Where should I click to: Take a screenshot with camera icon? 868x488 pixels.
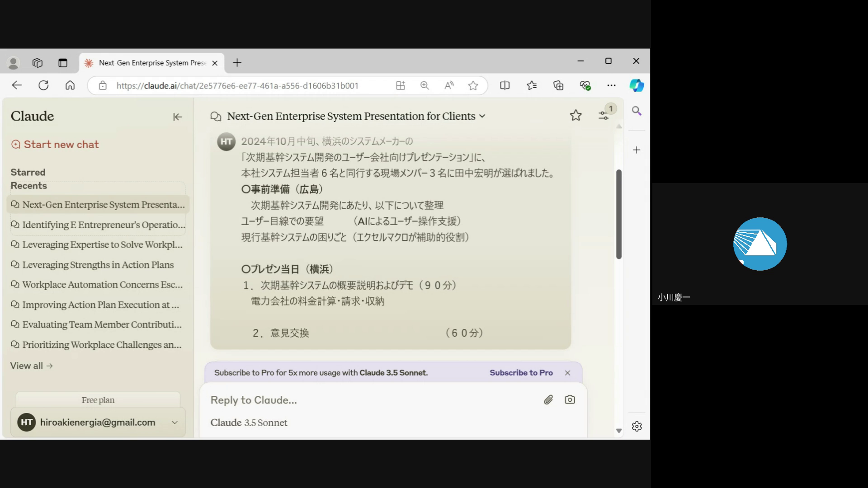[x=570, y=400]
